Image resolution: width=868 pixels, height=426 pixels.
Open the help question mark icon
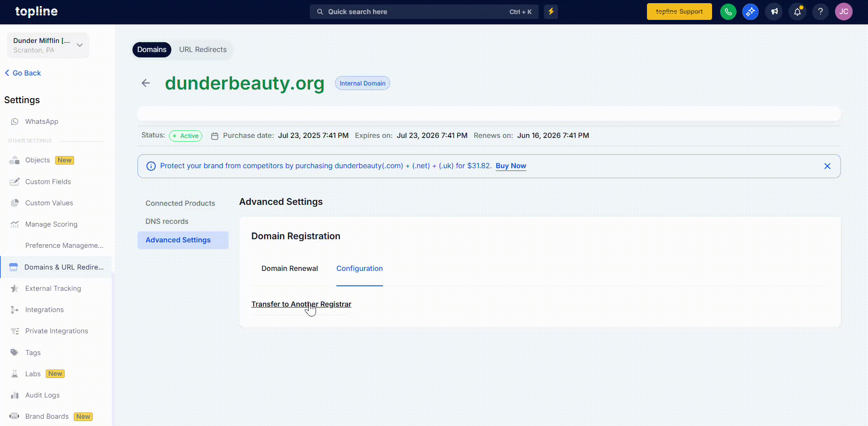(820, 12)
